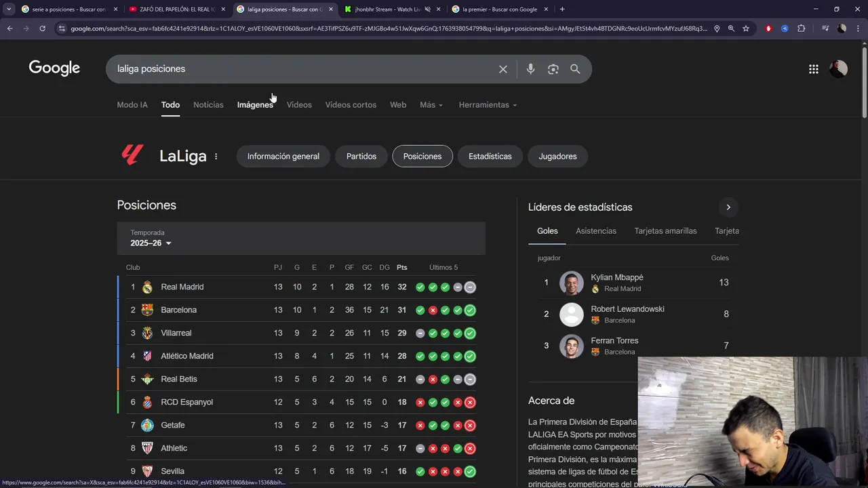Select the Posiciones chip
This screenshot has height=488, width=868.
[x=422, y=156]
